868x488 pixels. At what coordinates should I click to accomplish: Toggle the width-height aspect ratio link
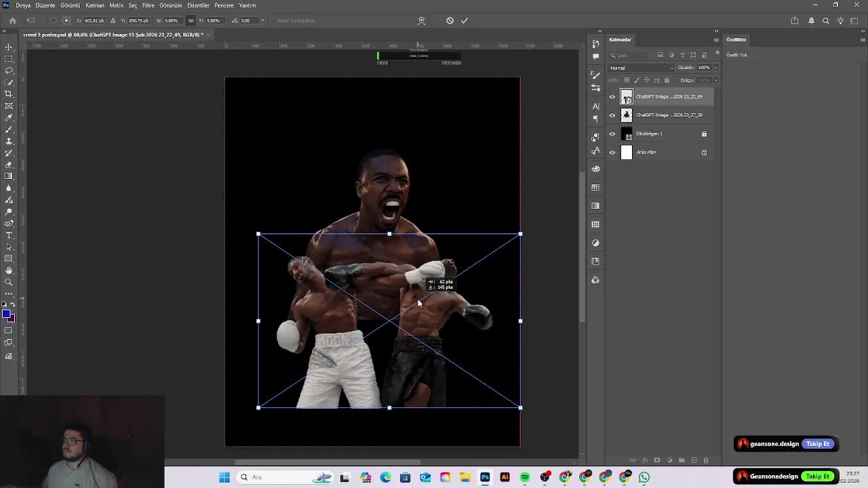point(191,20)
